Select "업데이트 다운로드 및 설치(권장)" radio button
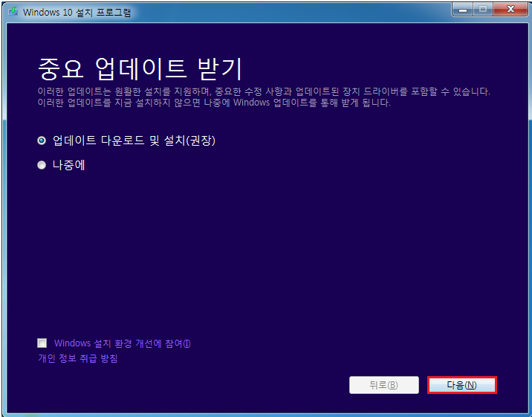This screenshot has width=532, height=417. click(42, 140)
